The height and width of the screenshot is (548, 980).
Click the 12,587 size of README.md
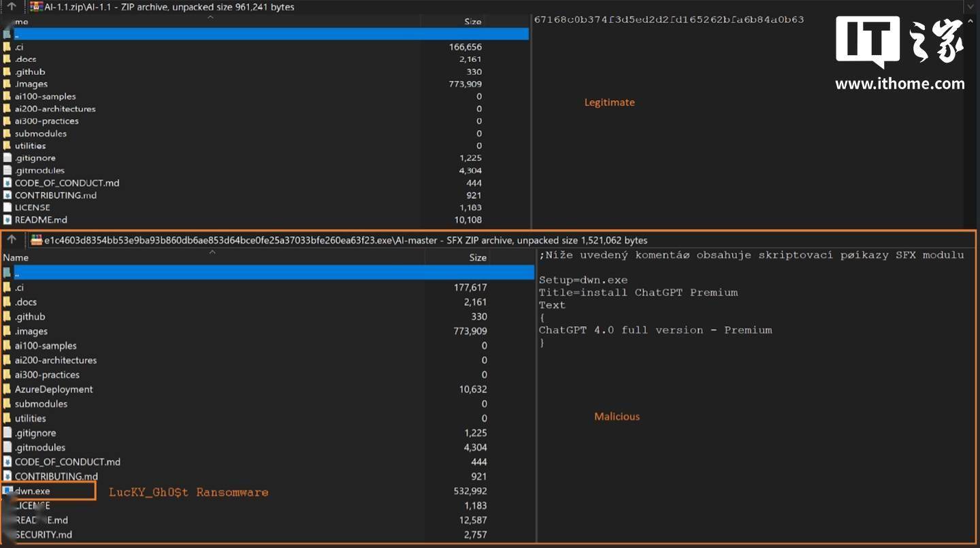tap(473, 520)
